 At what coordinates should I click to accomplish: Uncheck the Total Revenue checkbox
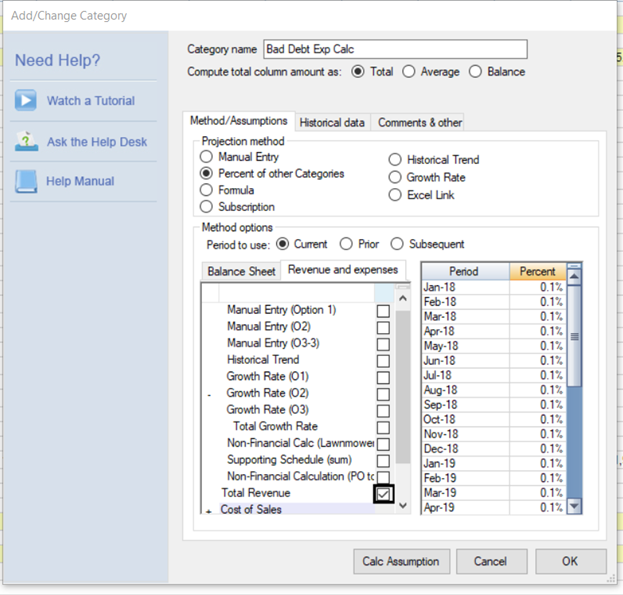coord(383,493)
